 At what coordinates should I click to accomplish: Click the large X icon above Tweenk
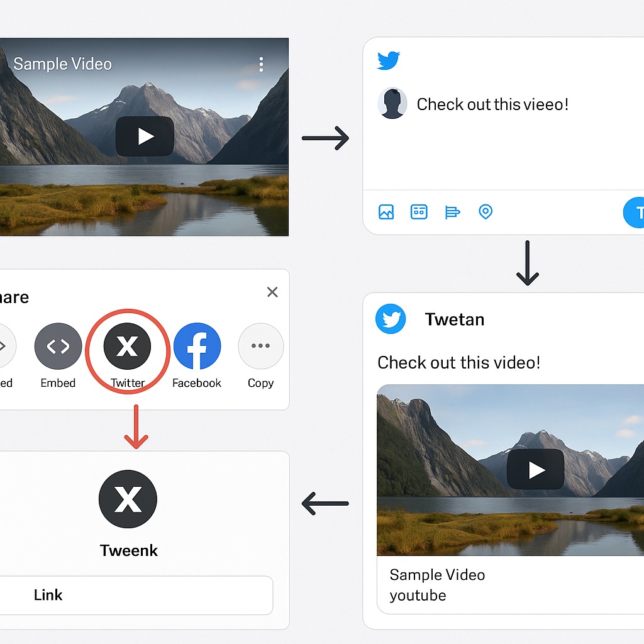128,499
